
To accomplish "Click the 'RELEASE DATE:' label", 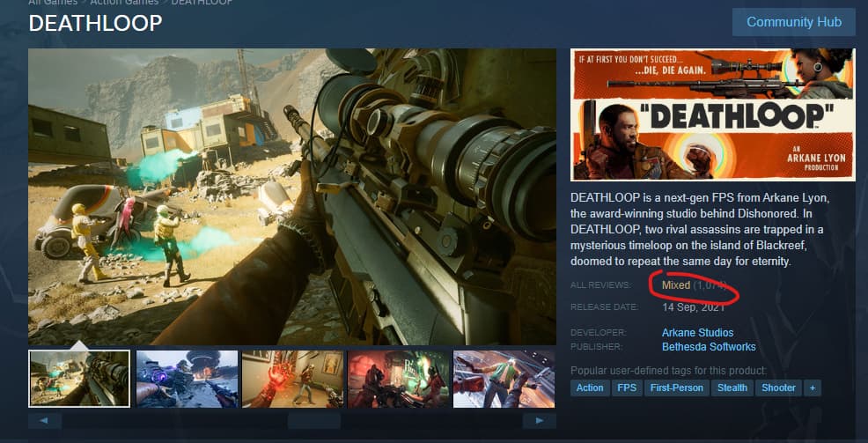I will [605, 306].
